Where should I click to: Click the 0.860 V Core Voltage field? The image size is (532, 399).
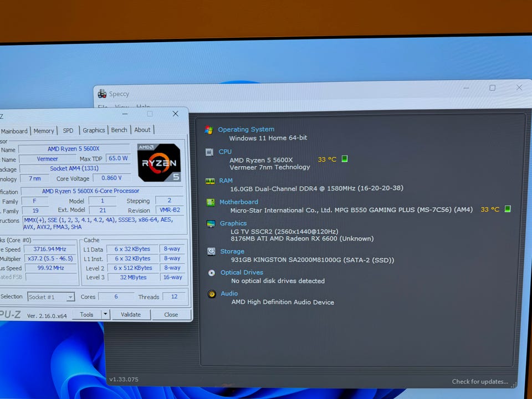(x=111, y=178)
